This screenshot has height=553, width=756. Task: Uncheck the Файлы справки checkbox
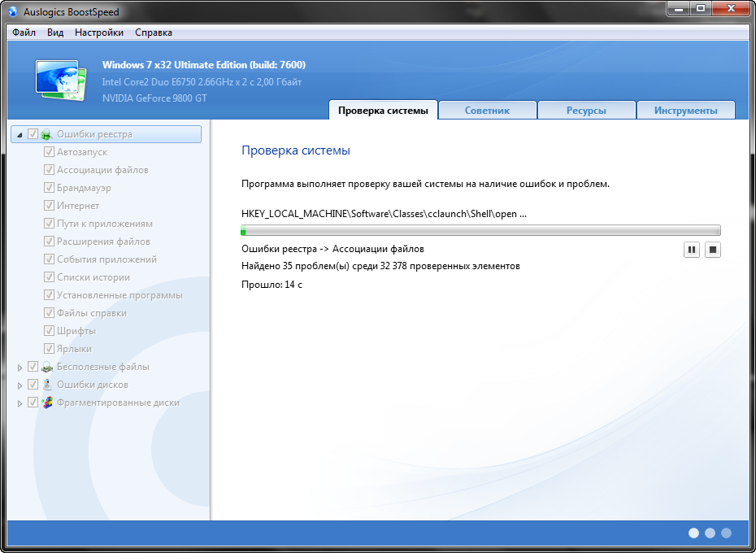[49, 313]
